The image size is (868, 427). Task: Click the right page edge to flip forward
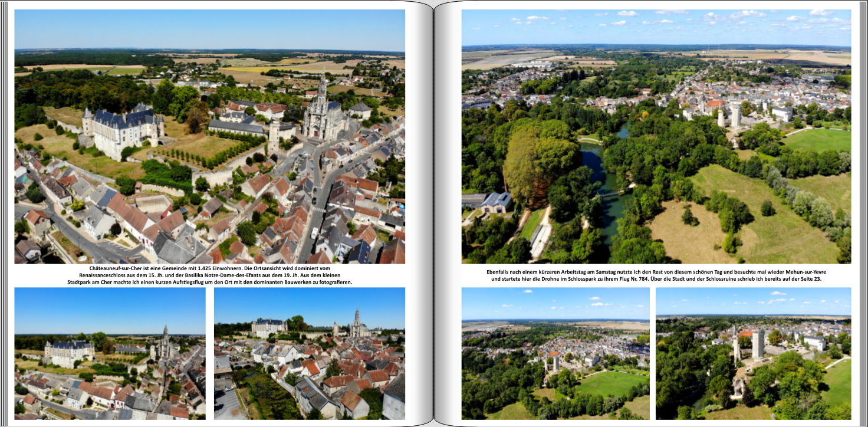point(863,213)
